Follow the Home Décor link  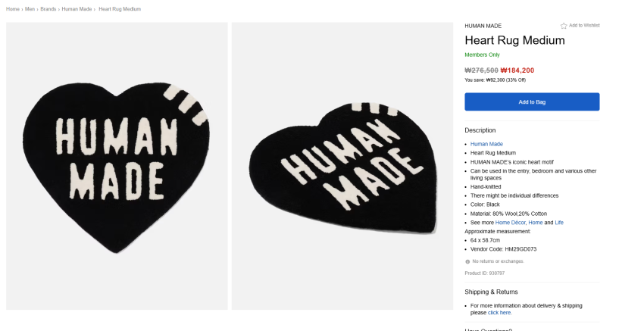pyautogui.click(x=510, y=223)
